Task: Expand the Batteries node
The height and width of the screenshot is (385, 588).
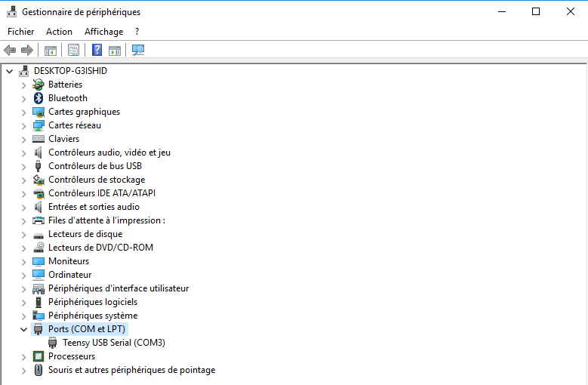Action: [23, 85]
